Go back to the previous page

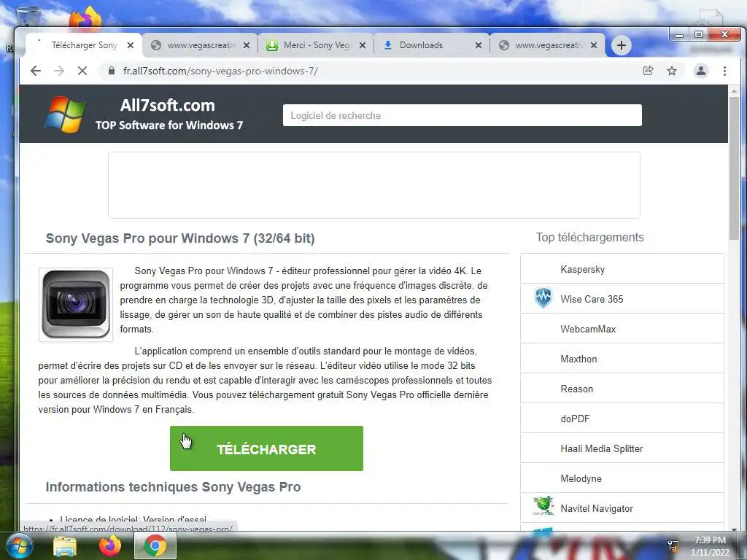click(36, 71)
